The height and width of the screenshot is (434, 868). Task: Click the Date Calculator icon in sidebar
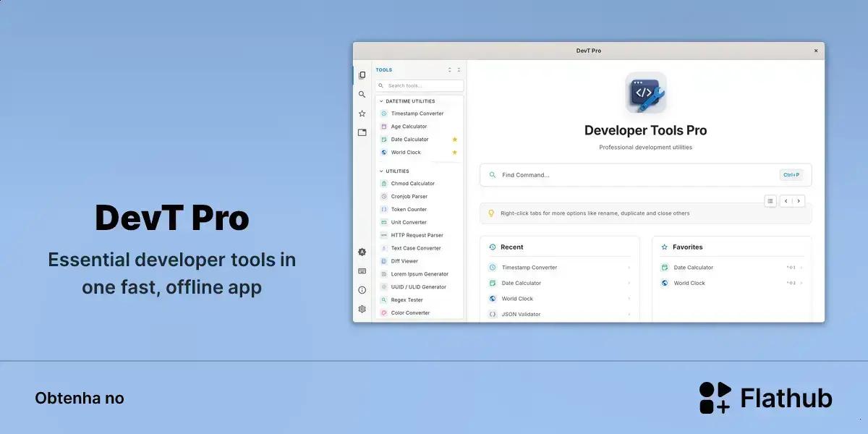tap(384, 140)
